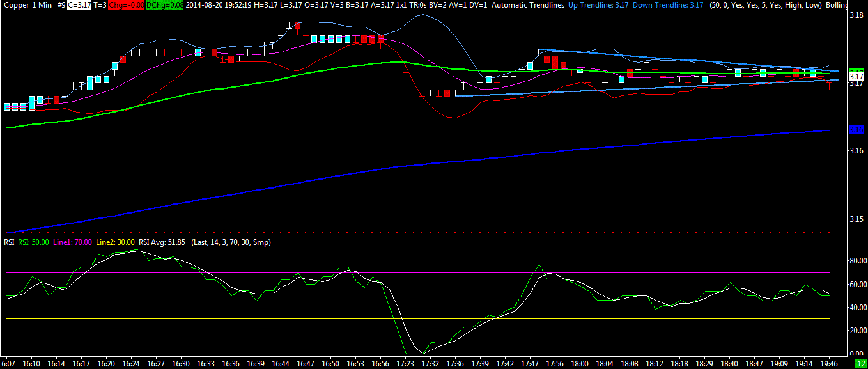Click the 17:56 time axis label

[x=555, y=363]
